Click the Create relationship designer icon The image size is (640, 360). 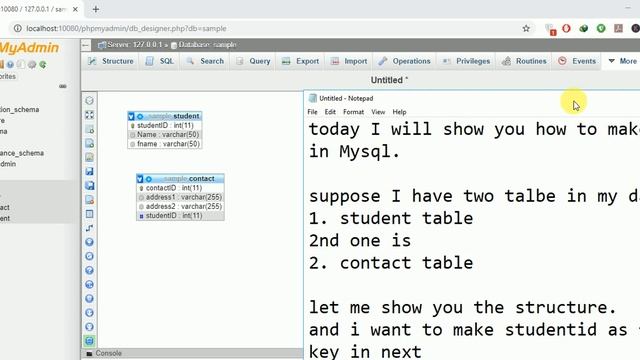(x=89, y=228)
